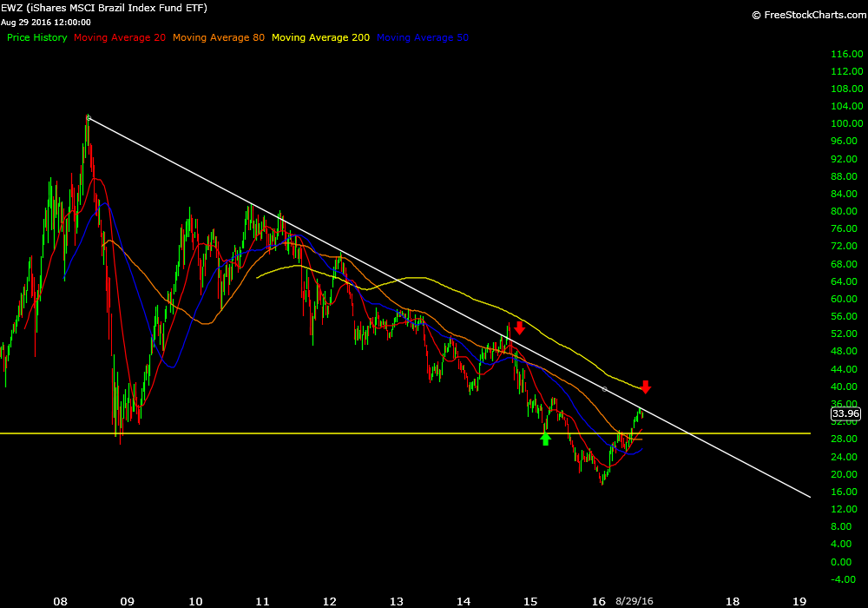Image resolution: width=868 pixels, height=608 pixels.
Task: Select trendline handle at the 2008 peak
Action: tap(89, 117)
